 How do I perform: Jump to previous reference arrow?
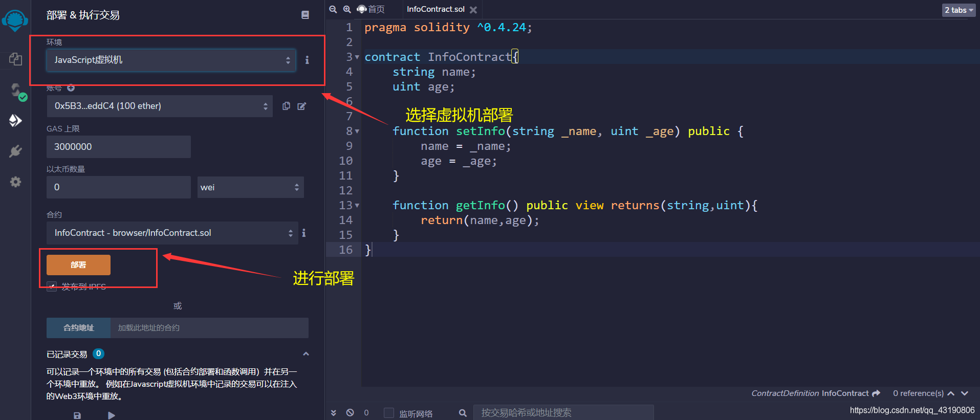coord(951,393)
